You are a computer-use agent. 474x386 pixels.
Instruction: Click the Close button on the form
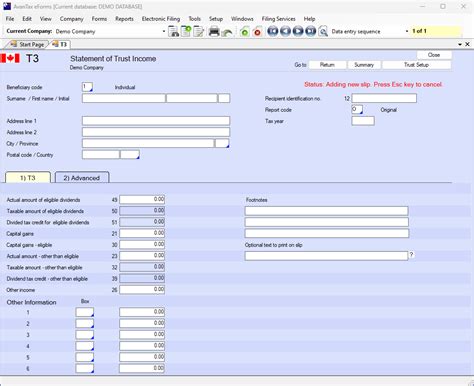tap(434, 55)
